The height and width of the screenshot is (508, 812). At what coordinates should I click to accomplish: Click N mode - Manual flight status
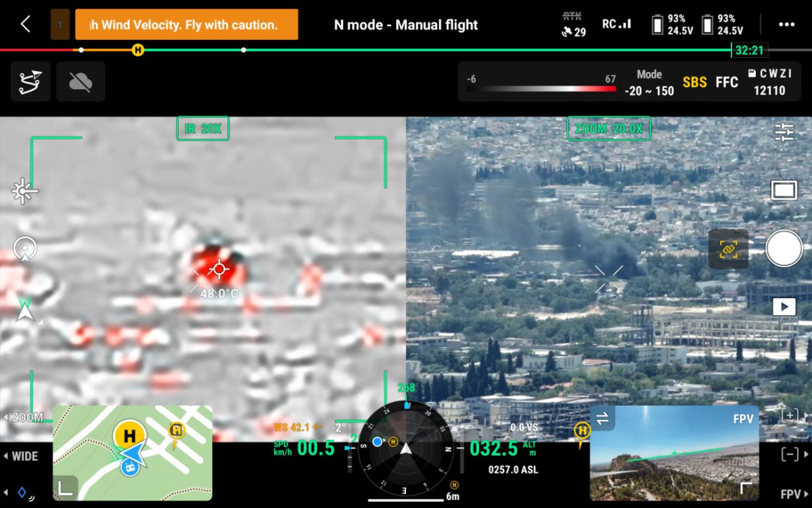point(406,25)
